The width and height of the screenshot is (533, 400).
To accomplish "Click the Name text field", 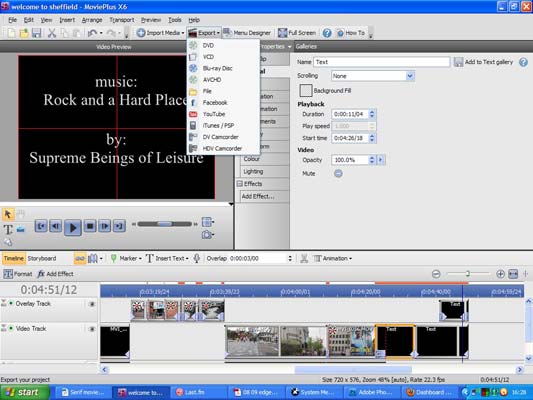I will point(381,62).
